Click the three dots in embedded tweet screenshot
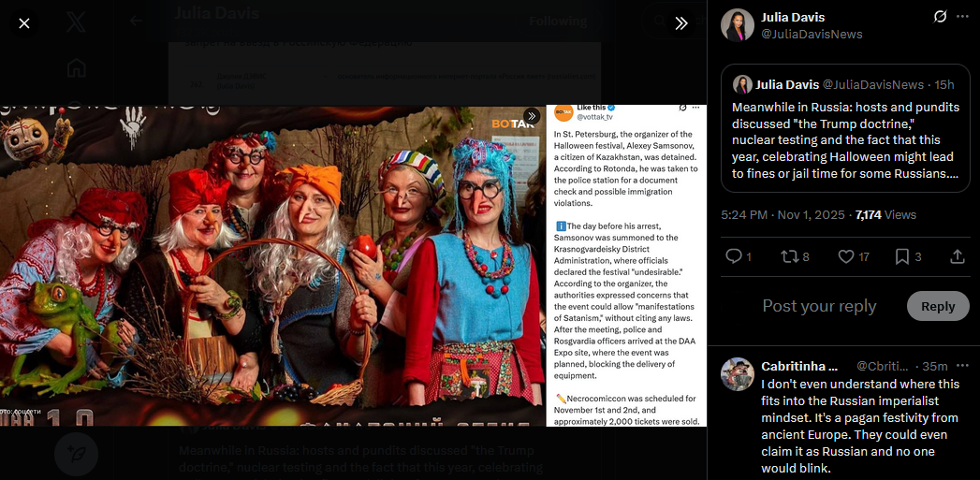The image size is (980, 480). point(695,108)
